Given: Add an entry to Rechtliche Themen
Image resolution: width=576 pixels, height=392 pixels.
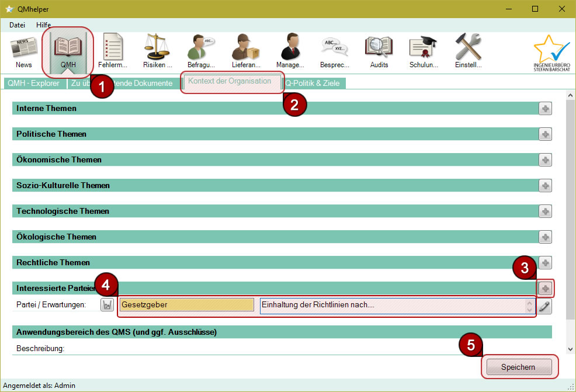Looking at the screenshot, I should 545,262.
